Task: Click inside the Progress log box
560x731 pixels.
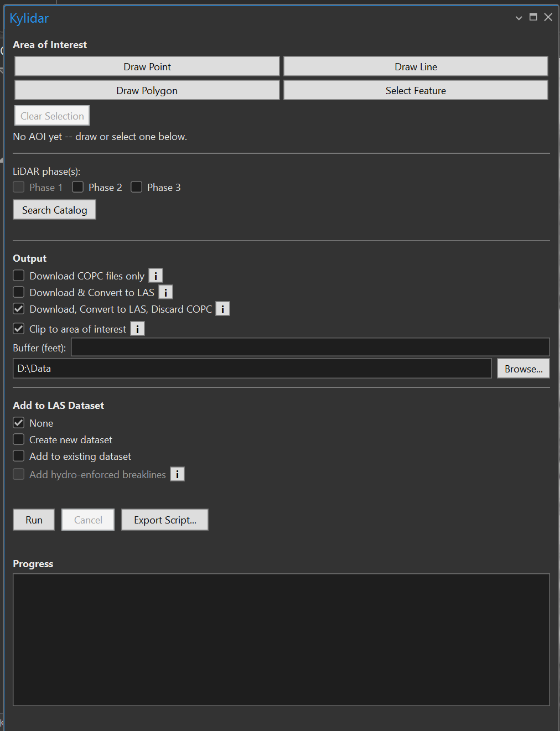Action: [281, 640]
